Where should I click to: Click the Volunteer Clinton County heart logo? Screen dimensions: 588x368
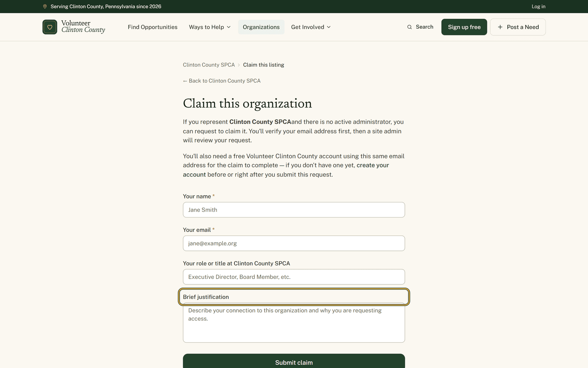click(x=50, y=27)
